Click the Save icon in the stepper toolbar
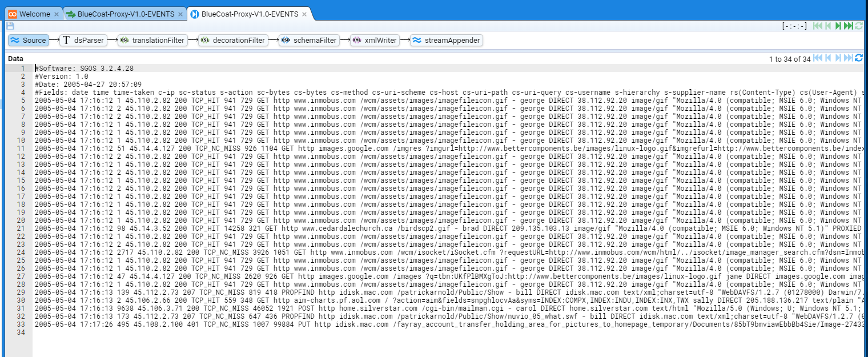This screenshot has width=868, height=357. tap(10, 26)
